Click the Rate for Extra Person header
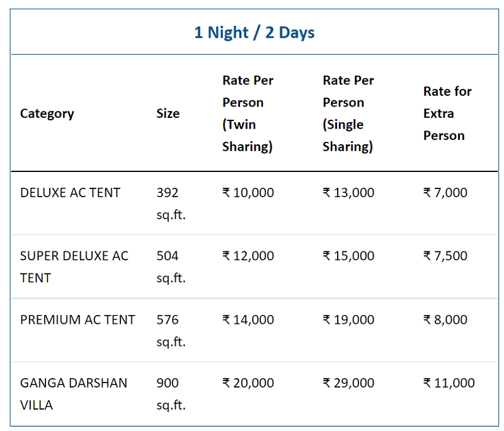 447,113
